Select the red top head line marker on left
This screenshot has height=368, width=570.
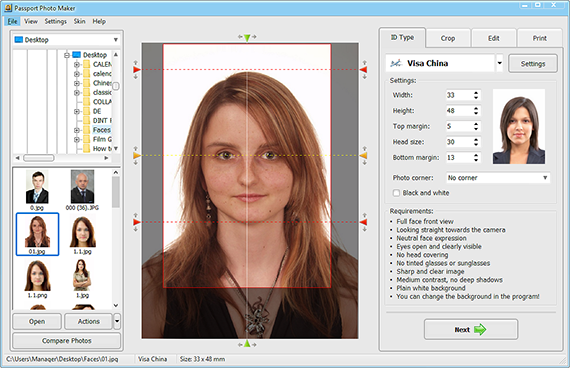[136, 69]
